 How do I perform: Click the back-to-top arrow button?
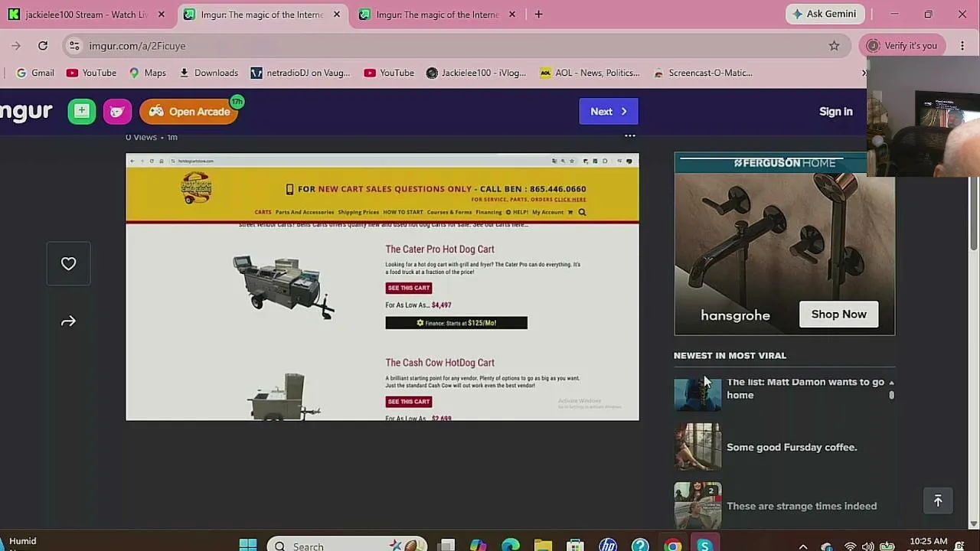[938, 501]
